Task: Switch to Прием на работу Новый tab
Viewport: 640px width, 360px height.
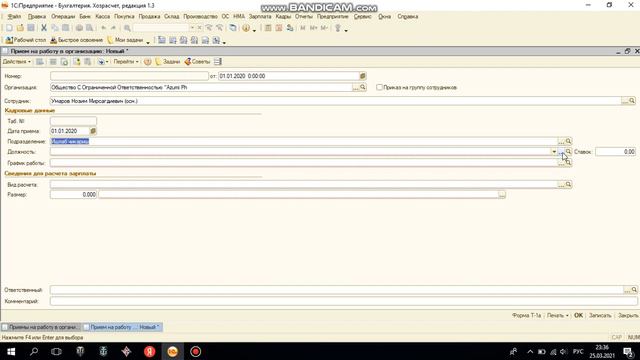Action: point(122,327)
